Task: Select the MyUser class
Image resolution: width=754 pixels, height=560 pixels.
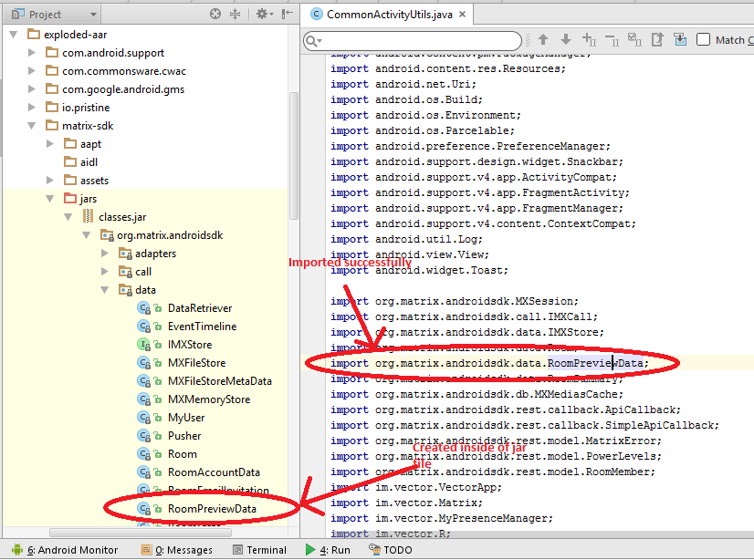Action: (186, 418)
